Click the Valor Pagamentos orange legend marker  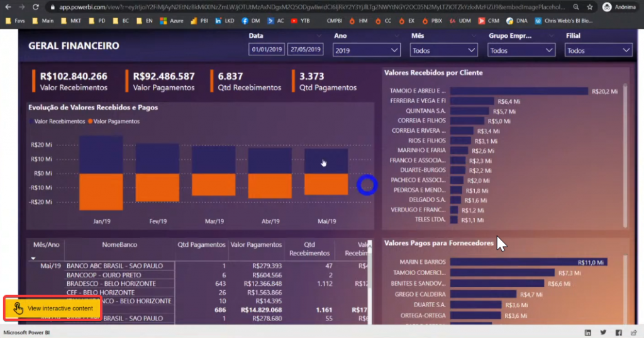pyautogui.click(x=91, y=121)
